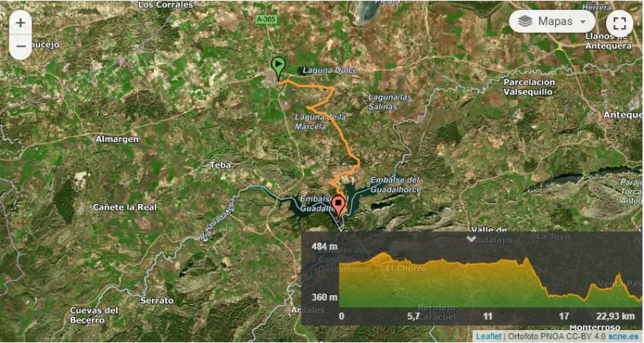Open the Mapas layer dropdown
This screenshot has width=644, height=343.
[552, 21]
